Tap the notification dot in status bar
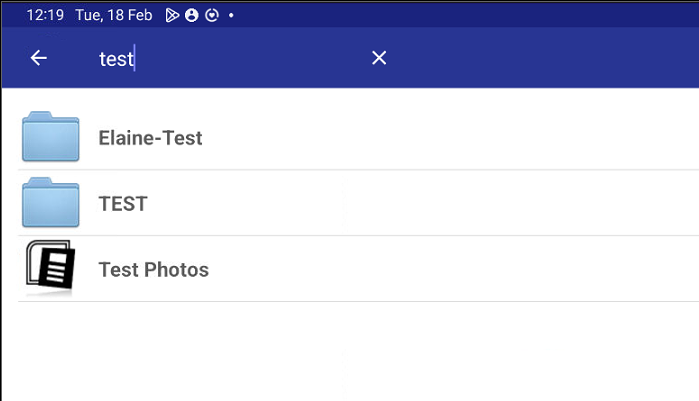Image resolution: width=699 pixels, height=401 pixels. (x=231, y=16)
